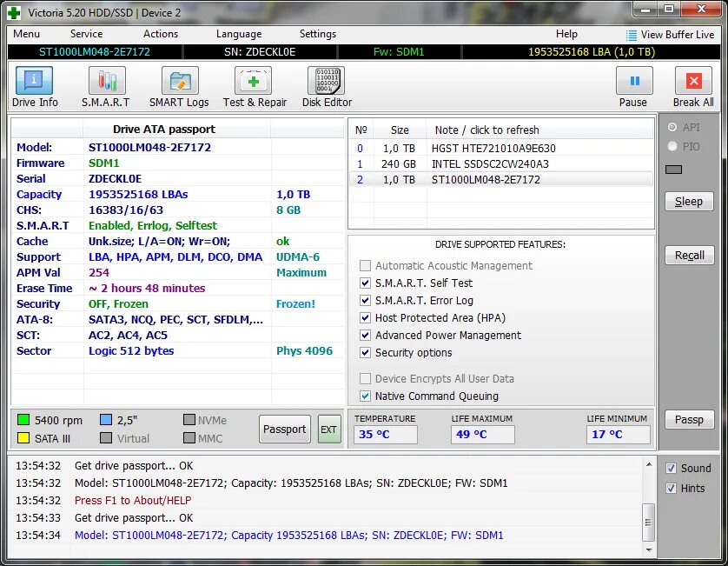Viewport: 728px width, 566px height.
Task: Disable the Hints checkbox
Action: pyautogui.click(x=671, y=488)
